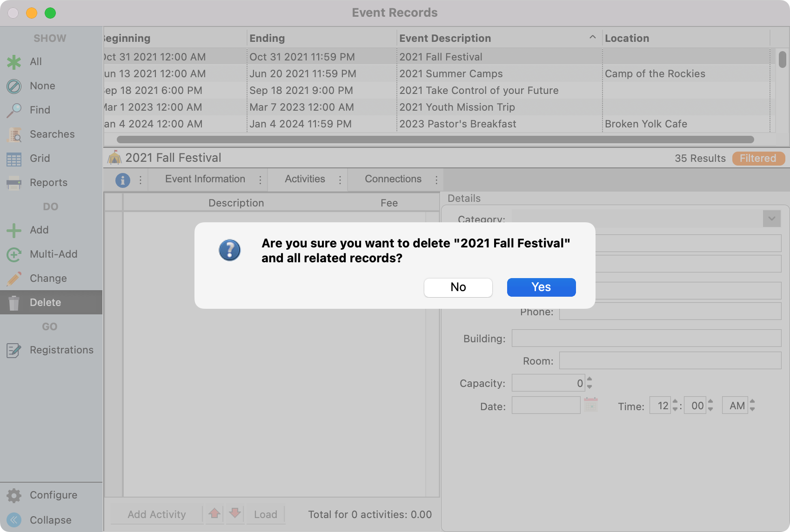790x532 pixels.
Task: Click the Configure gear icon
Action: click(x=14, y=495)
